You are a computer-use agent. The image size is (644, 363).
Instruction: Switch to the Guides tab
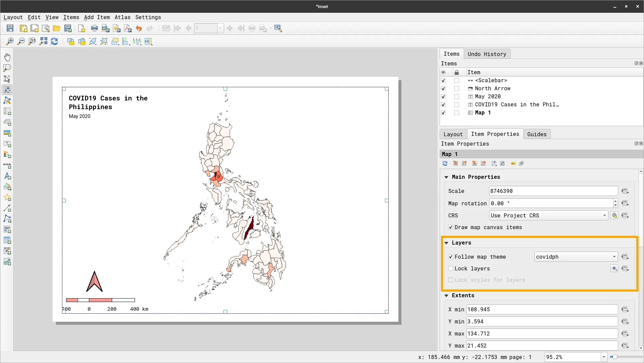536,134
